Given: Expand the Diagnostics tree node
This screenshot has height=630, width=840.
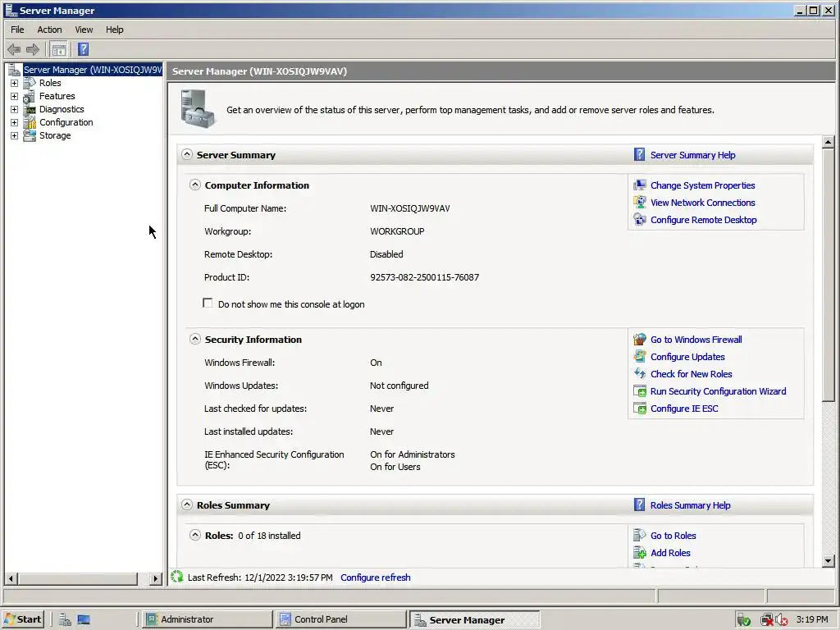Looking at the screenshot, I should pos(15,109).
